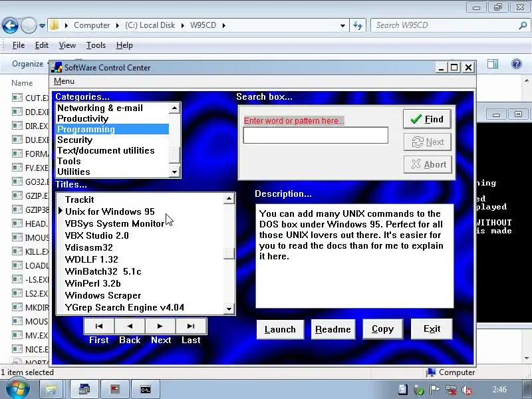Select Programming category
Screen dimensions: 532x399
[112, 129]
